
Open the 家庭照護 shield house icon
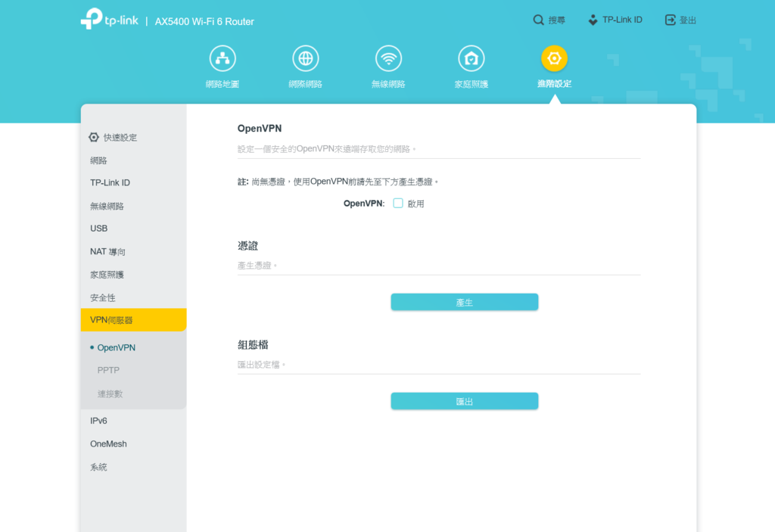[x=472, y=58]
